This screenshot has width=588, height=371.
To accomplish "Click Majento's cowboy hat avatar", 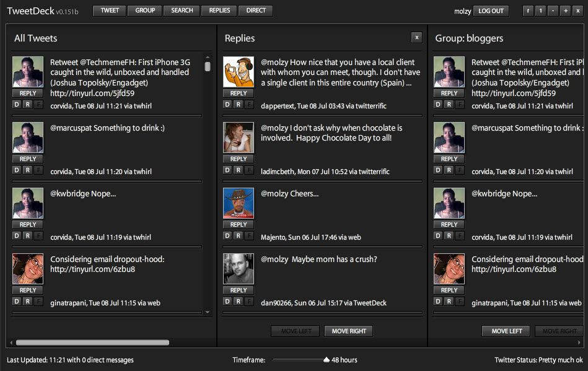I will coord(239,203).
